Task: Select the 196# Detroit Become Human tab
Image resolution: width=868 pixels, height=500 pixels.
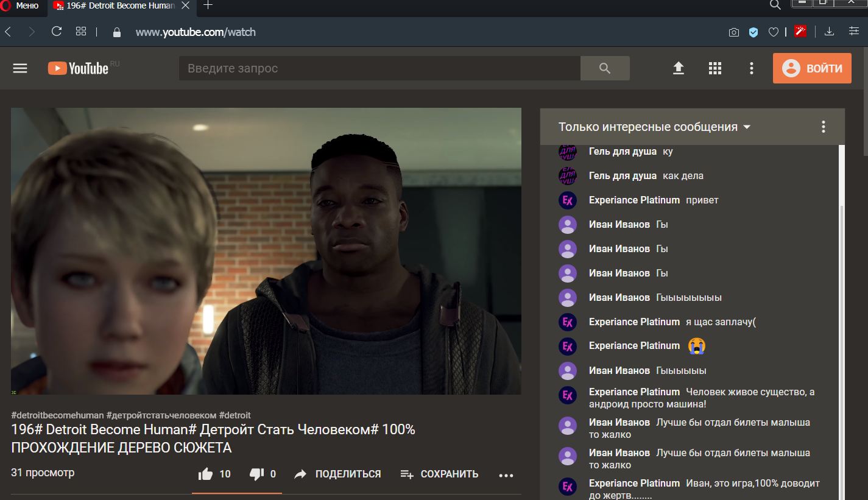Action: click(120, 5)
